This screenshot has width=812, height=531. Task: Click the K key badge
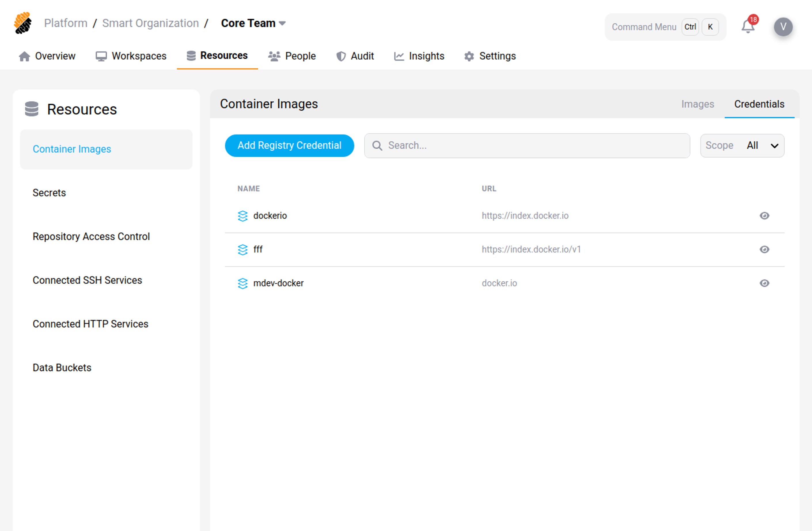[x=710, y=27]
